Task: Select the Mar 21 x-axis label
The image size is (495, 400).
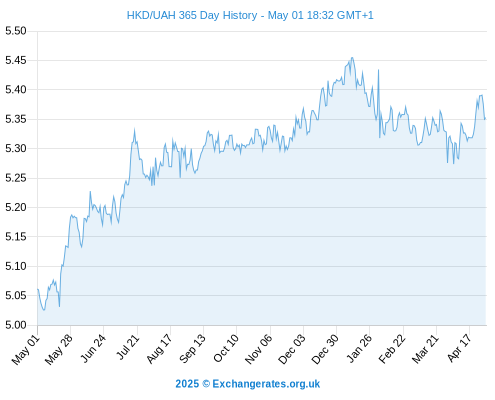Action: 425,349
